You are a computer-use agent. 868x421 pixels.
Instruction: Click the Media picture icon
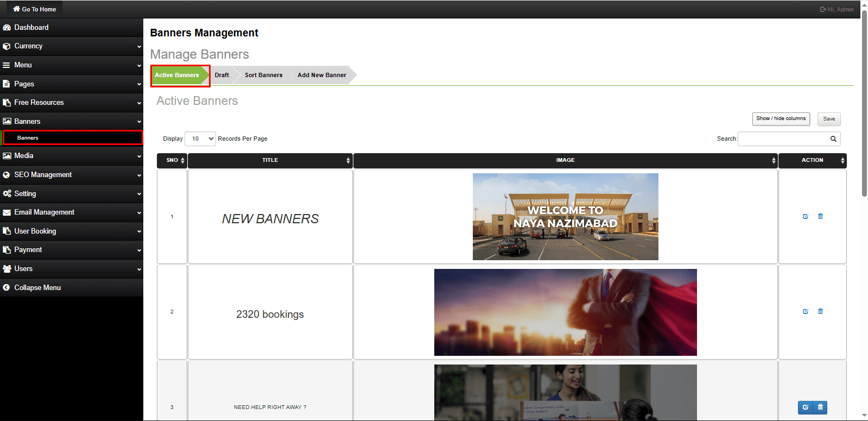pyautogui.click(x=7, y=156)
